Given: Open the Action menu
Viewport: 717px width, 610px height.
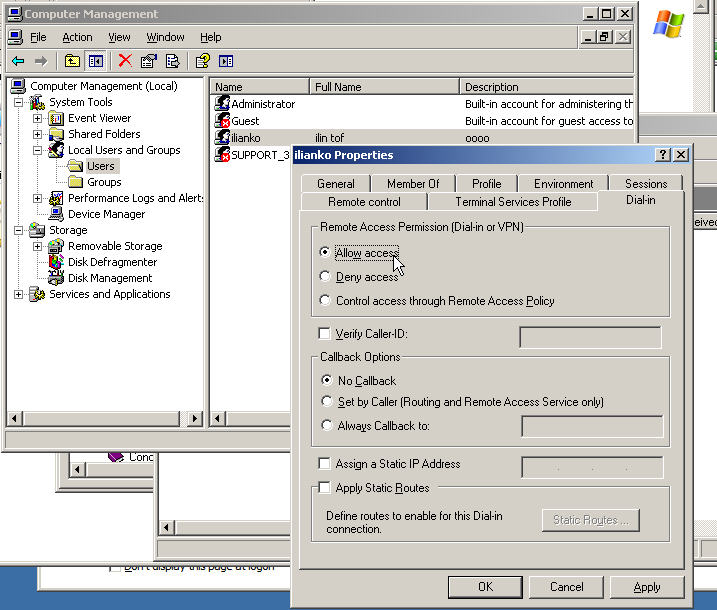Looking at the screenshot, I should [x=77, y=37].
